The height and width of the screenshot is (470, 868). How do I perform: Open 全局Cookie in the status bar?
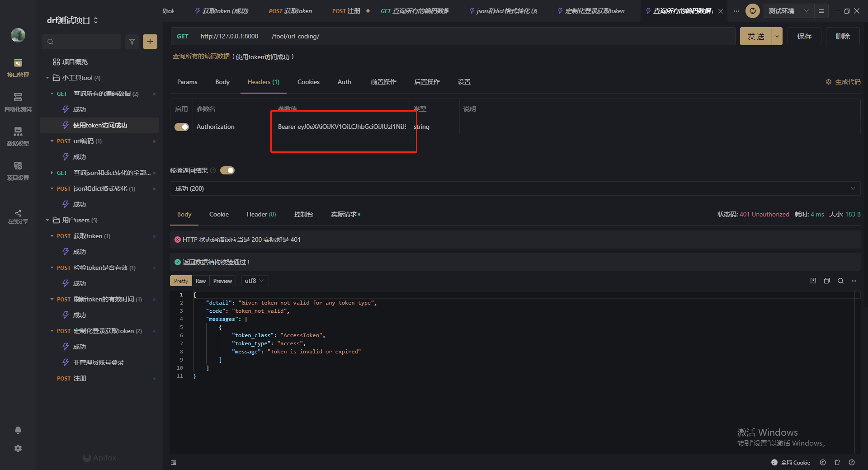coord(791,462)
